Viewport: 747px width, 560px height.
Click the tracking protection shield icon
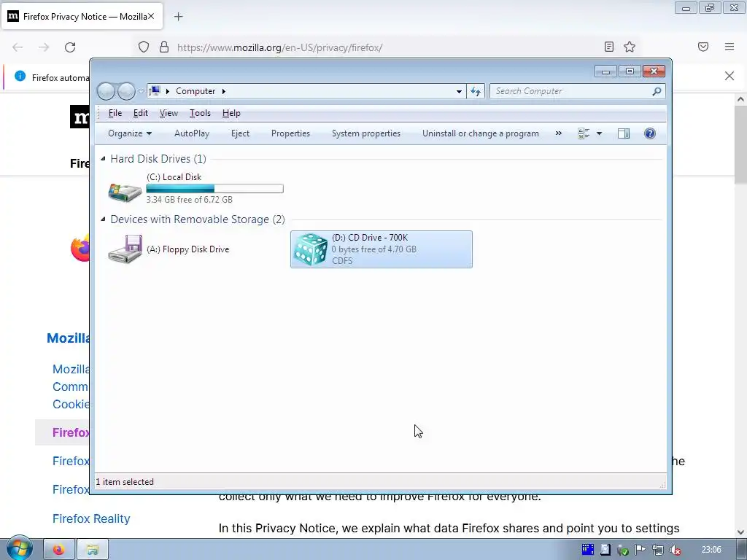coord(144,47)
